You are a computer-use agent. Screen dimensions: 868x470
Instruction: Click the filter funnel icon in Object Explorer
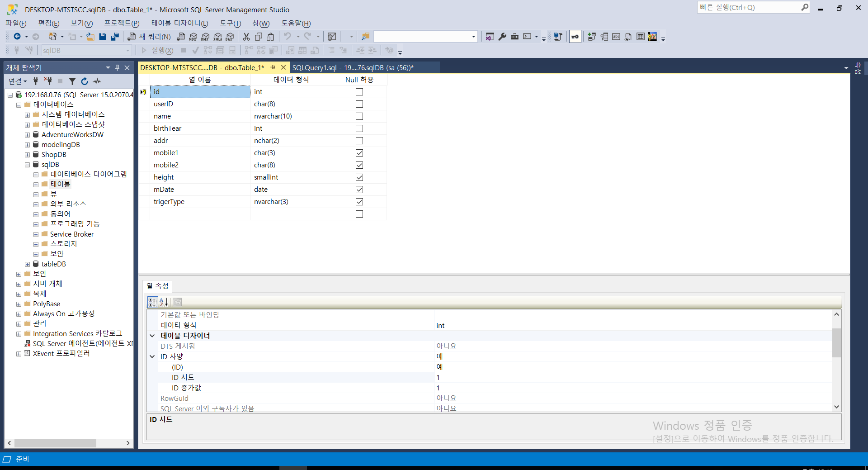point(72,81)
